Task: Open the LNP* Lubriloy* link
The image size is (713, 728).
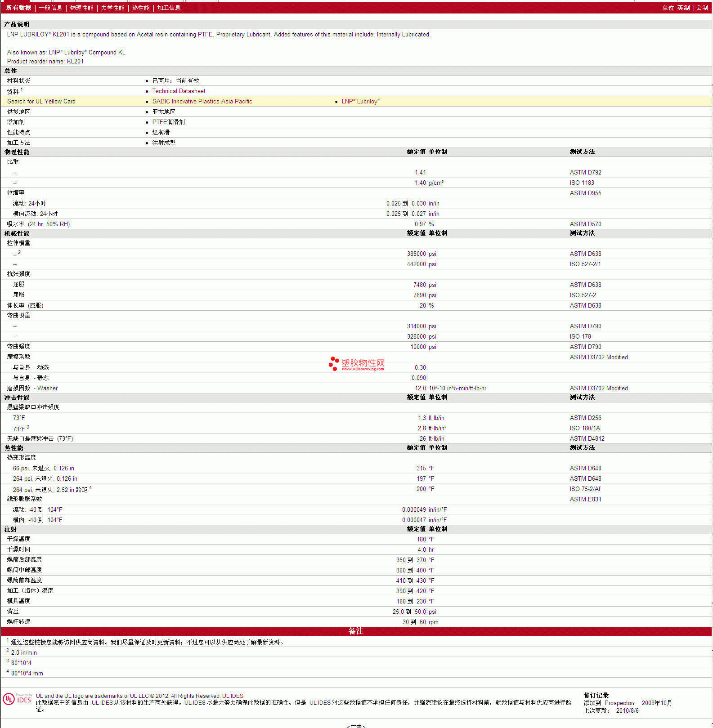Action: (x=360, y=102)
